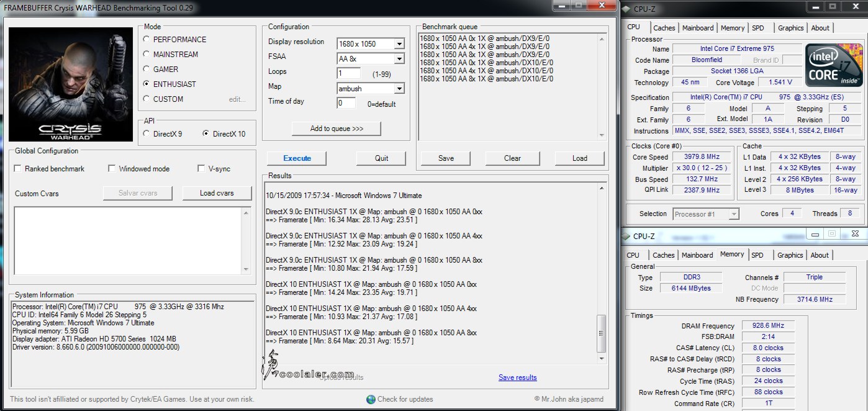Save the benchmark queue
The width and height of the screenshot is (868, 411).
click(x=446, y=158)
